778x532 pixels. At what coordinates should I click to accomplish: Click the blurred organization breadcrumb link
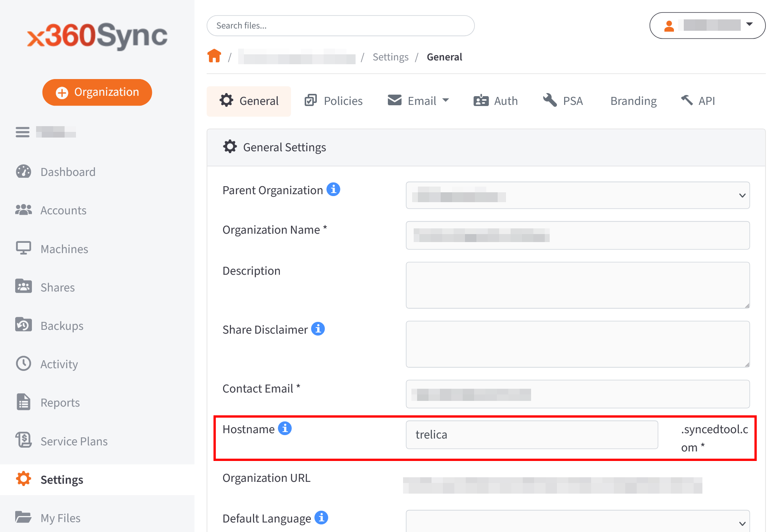(x=297, y=57)
